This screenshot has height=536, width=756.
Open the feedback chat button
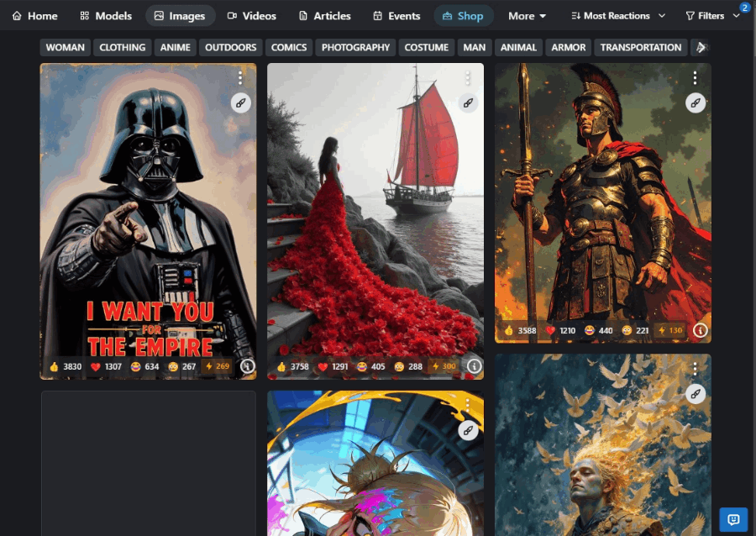coord(733,519)
